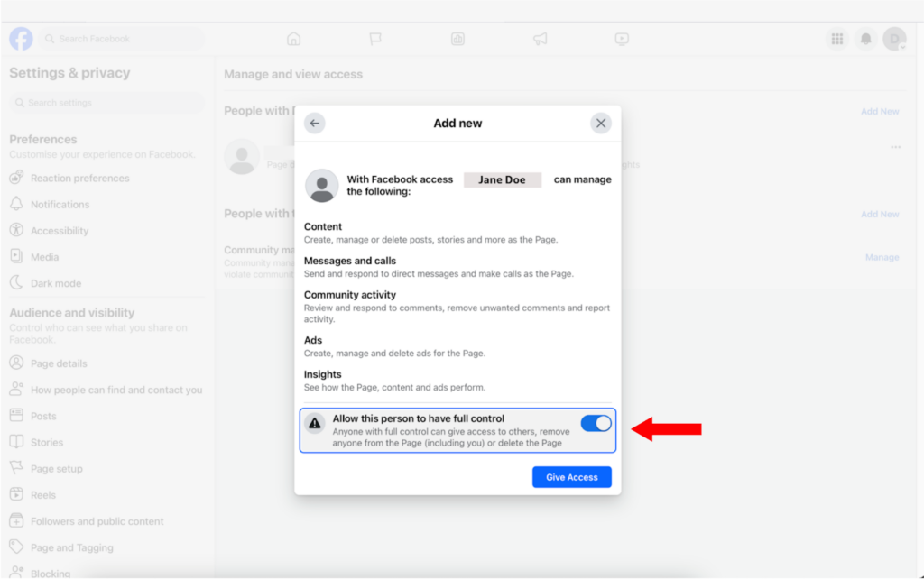
Task: Click the Jane Doe name field
Action: point(502,179)
